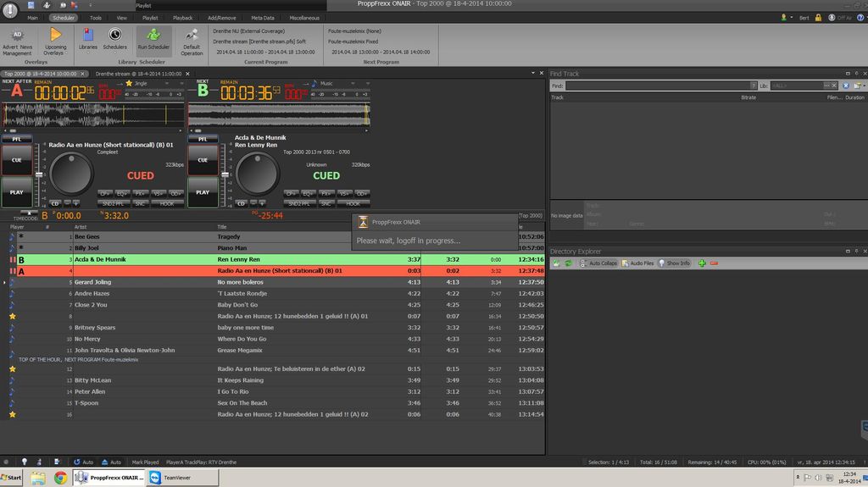This screenshot has width=868, height=487.
Task: Click player A jog wheel knob
Action: (71, 174)
